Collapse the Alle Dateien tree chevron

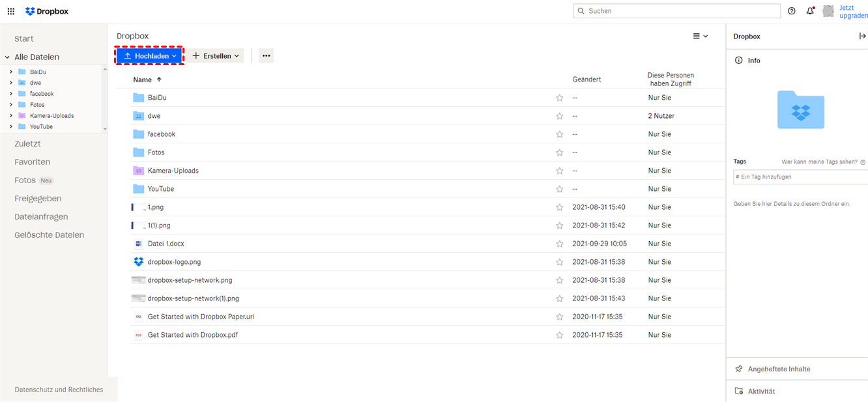click(8, 57)
